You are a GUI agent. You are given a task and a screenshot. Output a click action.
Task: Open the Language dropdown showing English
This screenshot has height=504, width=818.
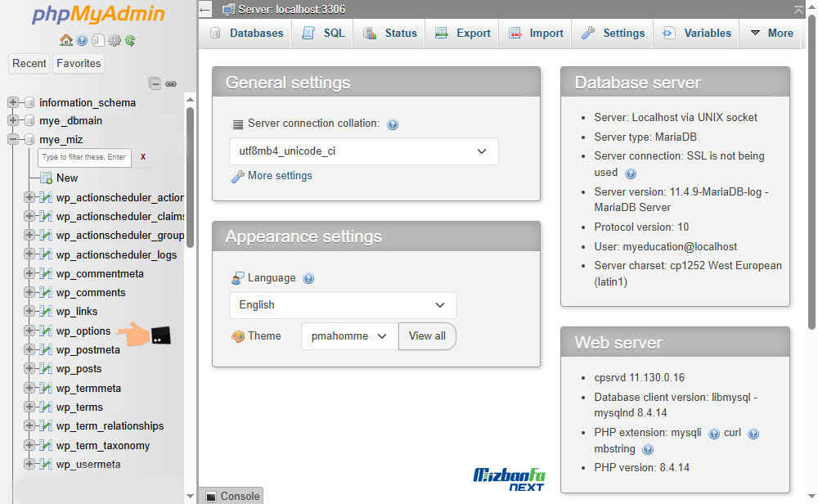tap(343, 305)
